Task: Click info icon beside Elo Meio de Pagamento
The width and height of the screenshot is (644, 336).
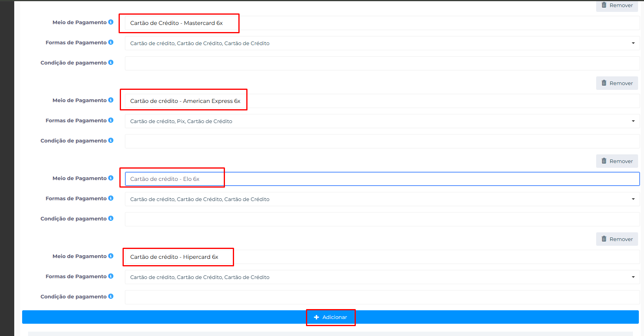Action: (x=111, y=178)
